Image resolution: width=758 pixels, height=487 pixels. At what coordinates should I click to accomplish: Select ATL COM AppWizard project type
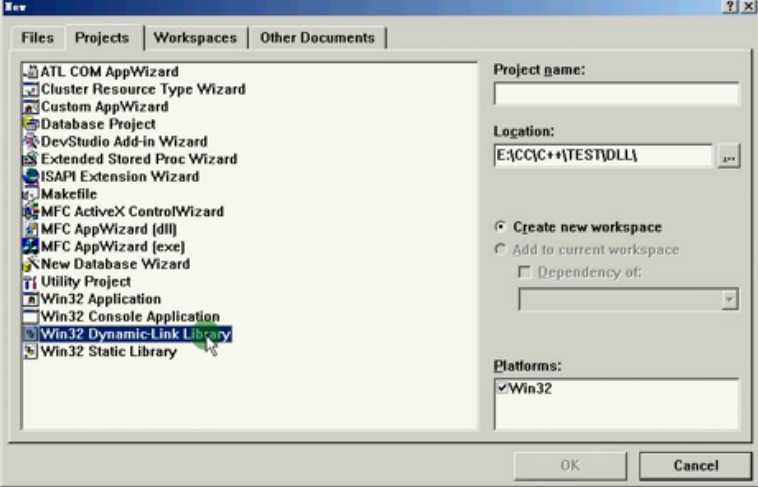tap(110, 72)
